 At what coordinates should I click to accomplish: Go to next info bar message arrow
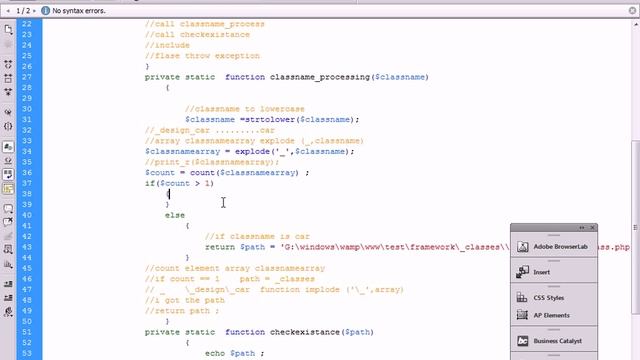(x=35, y=11)
